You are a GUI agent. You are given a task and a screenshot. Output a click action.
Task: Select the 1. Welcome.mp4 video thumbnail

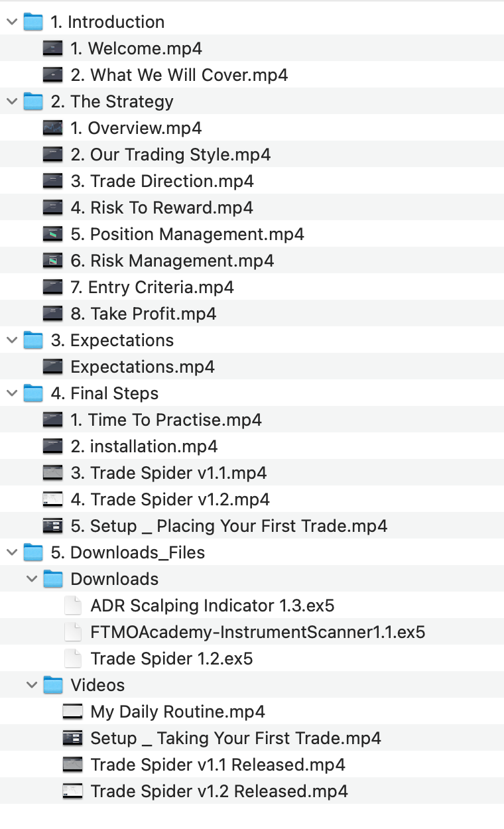53,48
